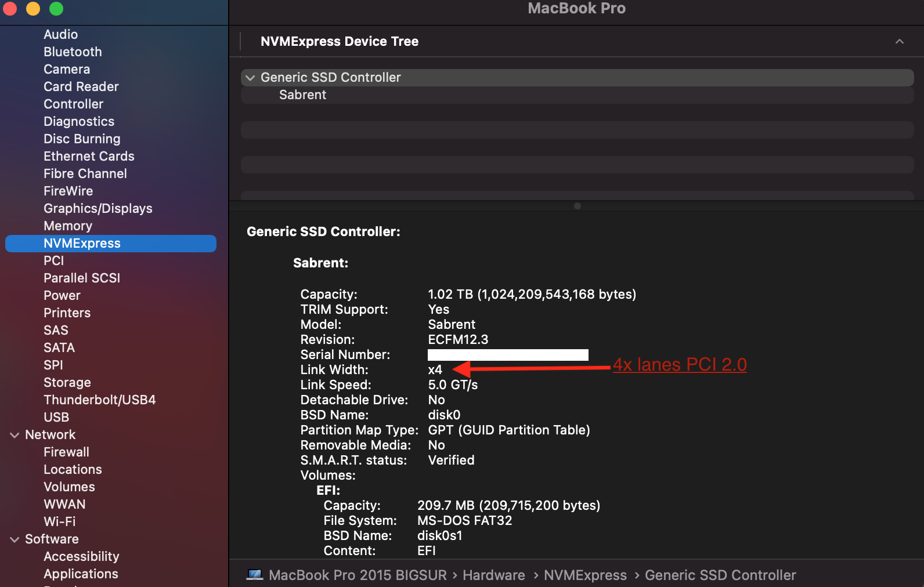
Task: Select the SATA sidebar item
Action: coord(59,348)
